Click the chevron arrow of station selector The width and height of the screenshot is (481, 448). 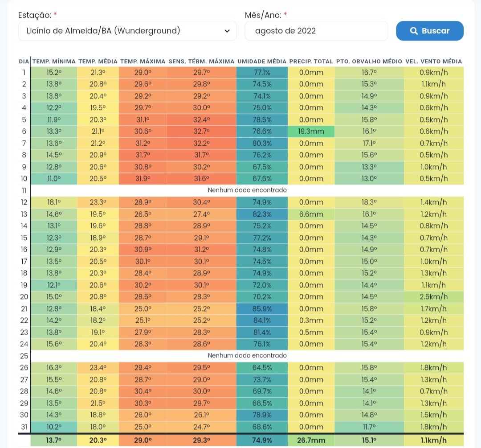point(227,31)
